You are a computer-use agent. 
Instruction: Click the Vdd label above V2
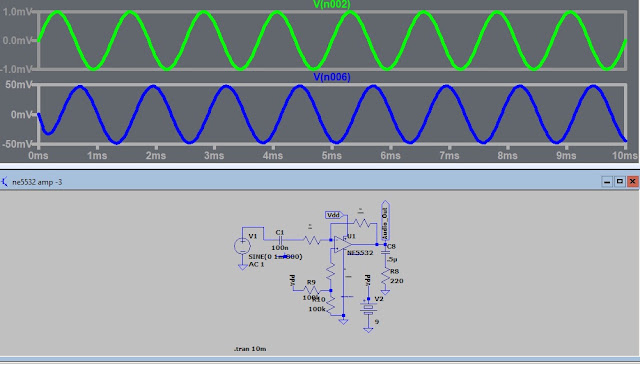(x=368, y=280)
